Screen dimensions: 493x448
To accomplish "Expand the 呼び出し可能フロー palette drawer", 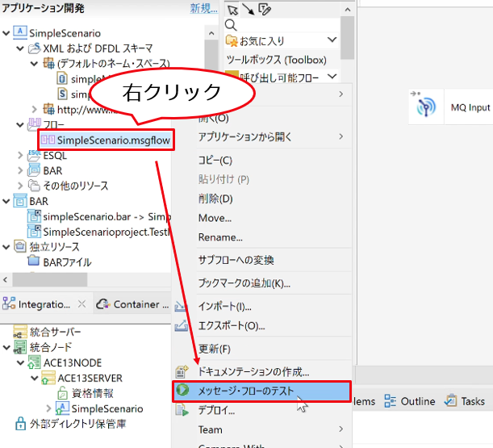I will 332,76.
